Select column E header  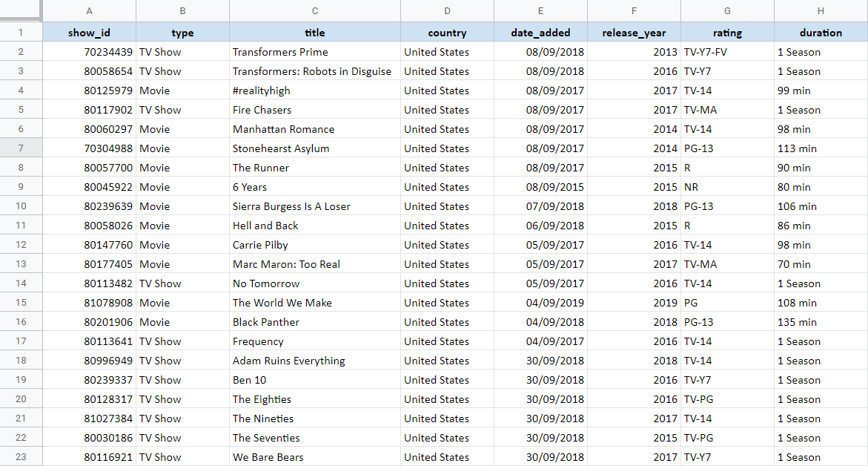(540, 10)
